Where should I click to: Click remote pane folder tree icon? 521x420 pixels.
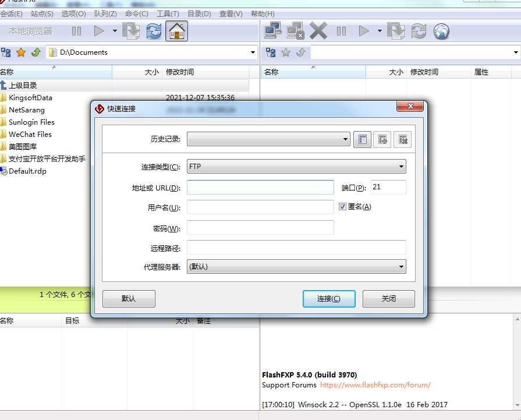pos(271,52)
